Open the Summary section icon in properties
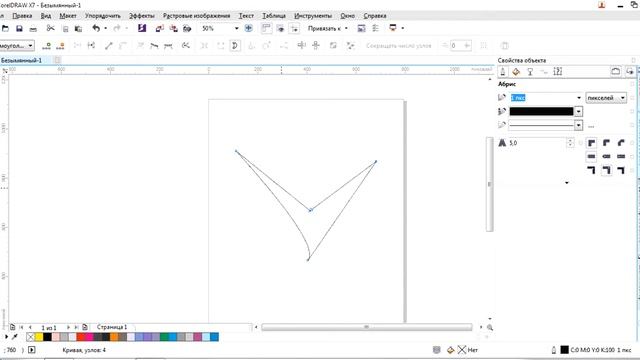The height and width of the screenshot is (360, 640). click(x=558, y=72)
